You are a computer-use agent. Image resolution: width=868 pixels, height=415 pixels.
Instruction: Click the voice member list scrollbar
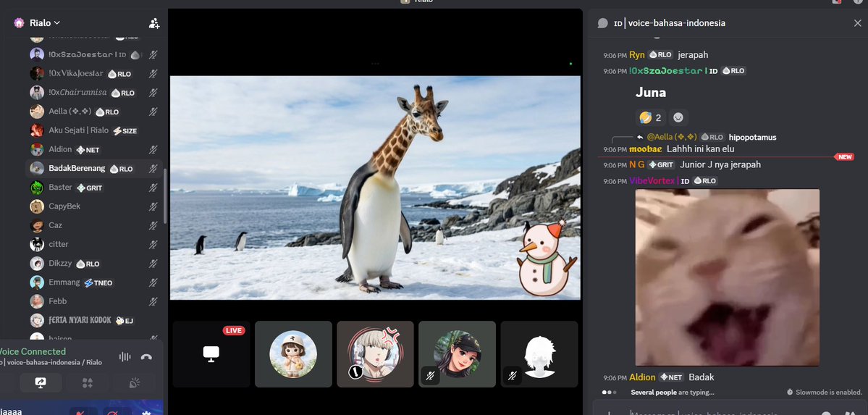[165, 196]
